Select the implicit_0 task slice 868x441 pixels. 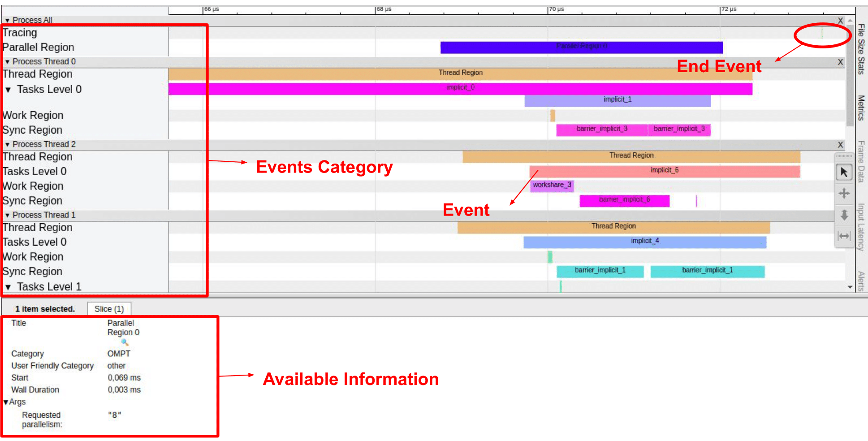(x=460, y=89)
